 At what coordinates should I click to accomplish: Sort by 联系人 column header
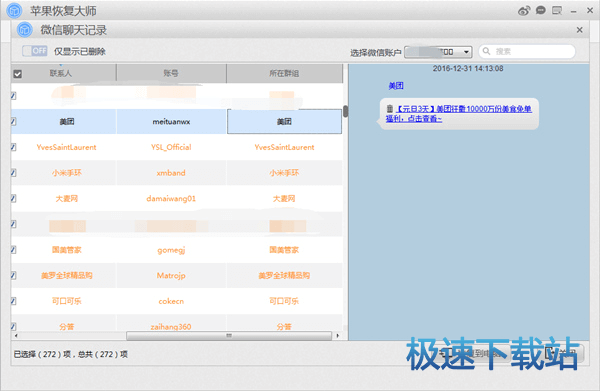[64, 73]
